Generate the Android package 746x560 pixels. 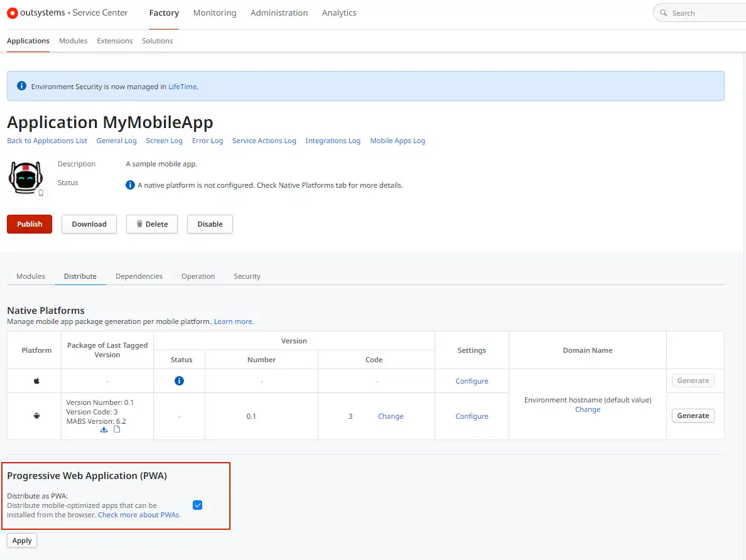click(693, 416)
